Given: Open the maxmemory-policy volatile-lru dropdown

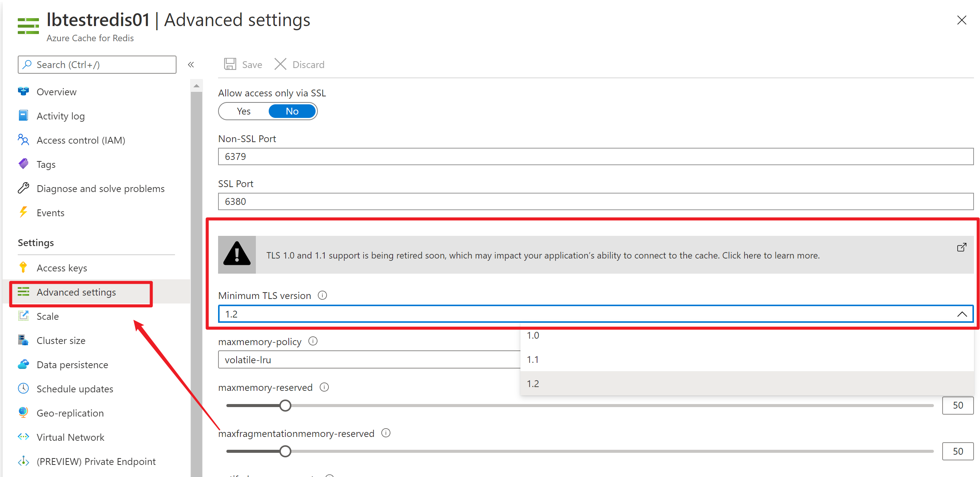Looking at the screenshot, I should click(x=369, y=360).
